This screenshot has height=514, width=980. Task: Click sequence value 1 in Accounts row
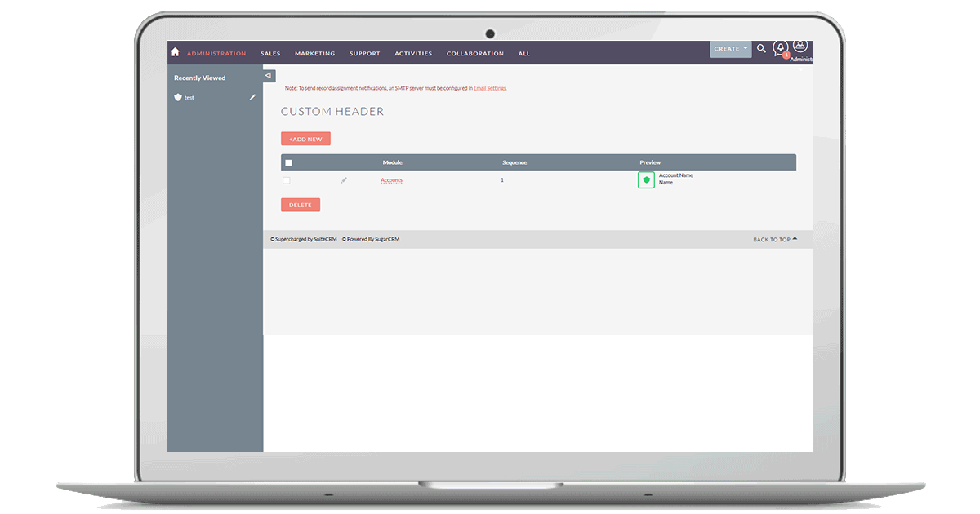click(502, 179)
